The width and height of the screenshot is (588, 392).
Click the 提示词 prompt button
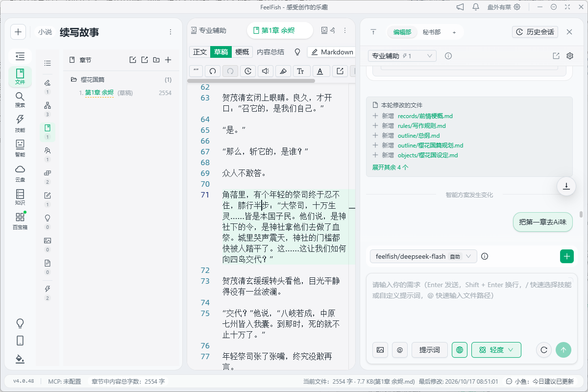pyautogui.click(x=429, y=350)
